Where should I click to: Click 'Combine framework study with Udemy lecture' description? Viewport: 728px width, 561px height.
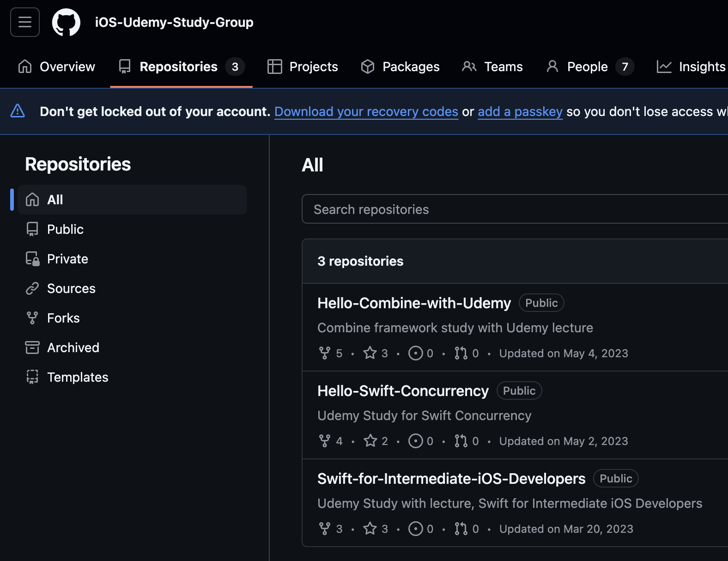click(455, 328)
